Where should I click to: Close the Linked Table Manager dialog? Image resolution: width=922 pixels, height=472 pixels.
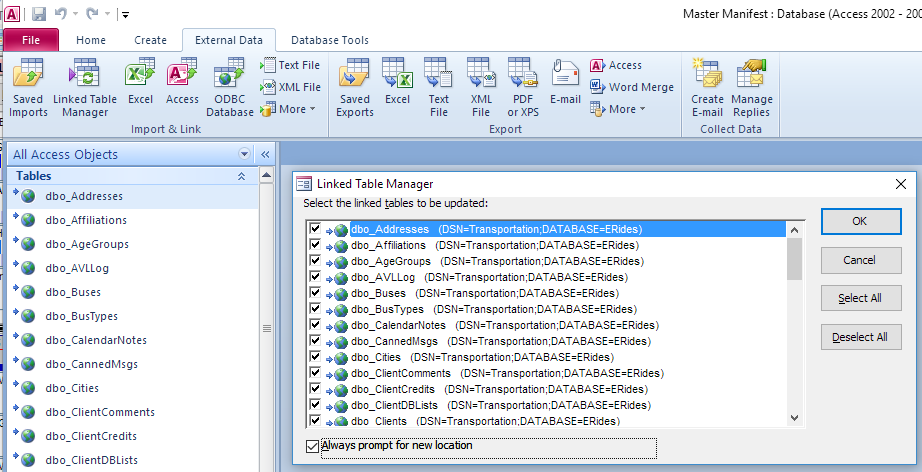(x=900, y=184)
